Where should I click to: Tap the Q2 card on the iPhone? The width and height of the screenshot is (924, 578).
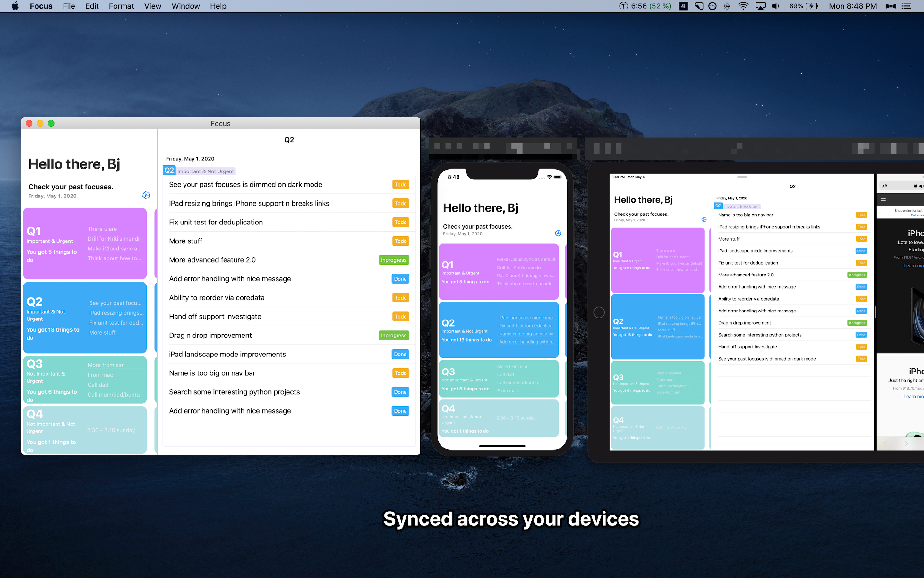[499, 330]
